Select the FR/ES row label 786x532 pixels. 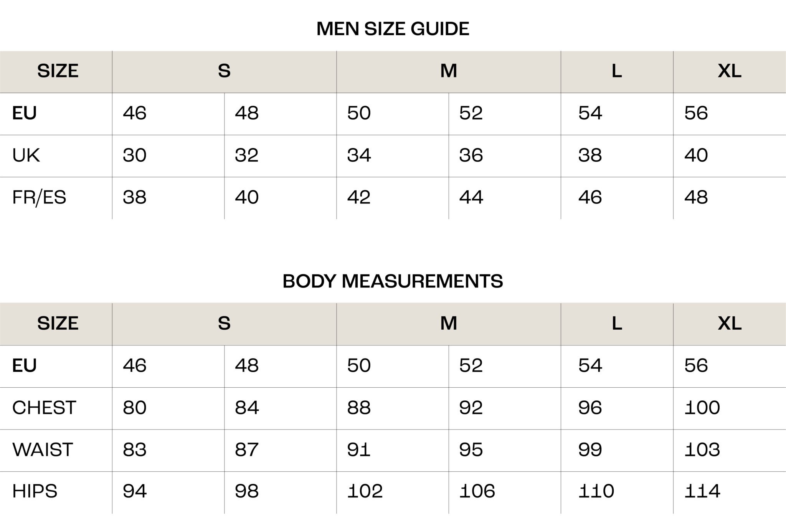[39, 198]
